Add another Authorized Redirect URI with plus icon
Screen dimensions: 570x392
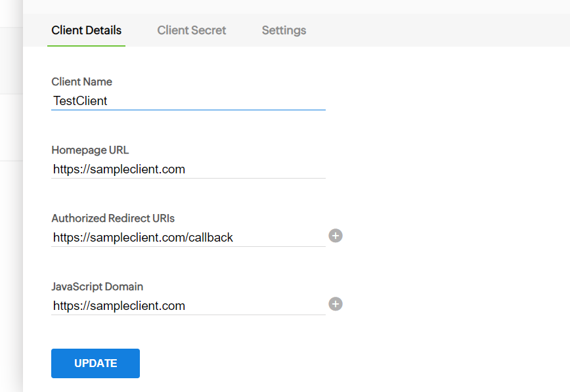tap(336, 236)
